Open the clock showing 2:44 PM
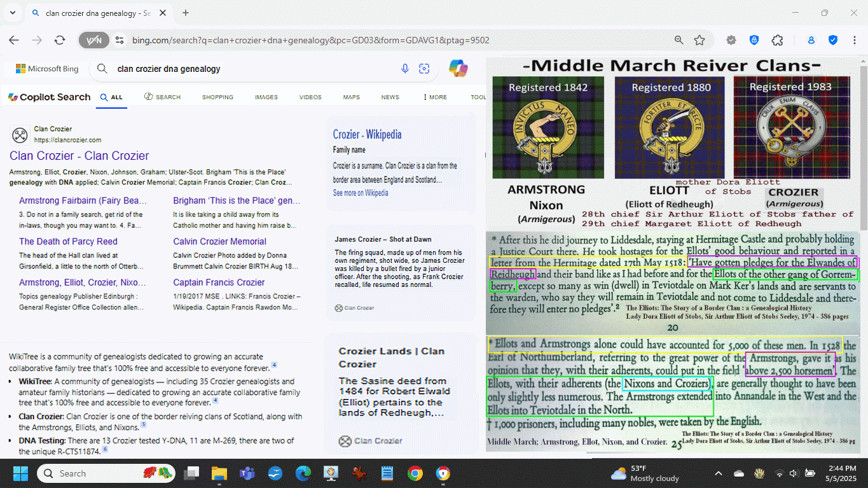Image resolution: width=868 pixels, height=488 pixels. [842, 473]
